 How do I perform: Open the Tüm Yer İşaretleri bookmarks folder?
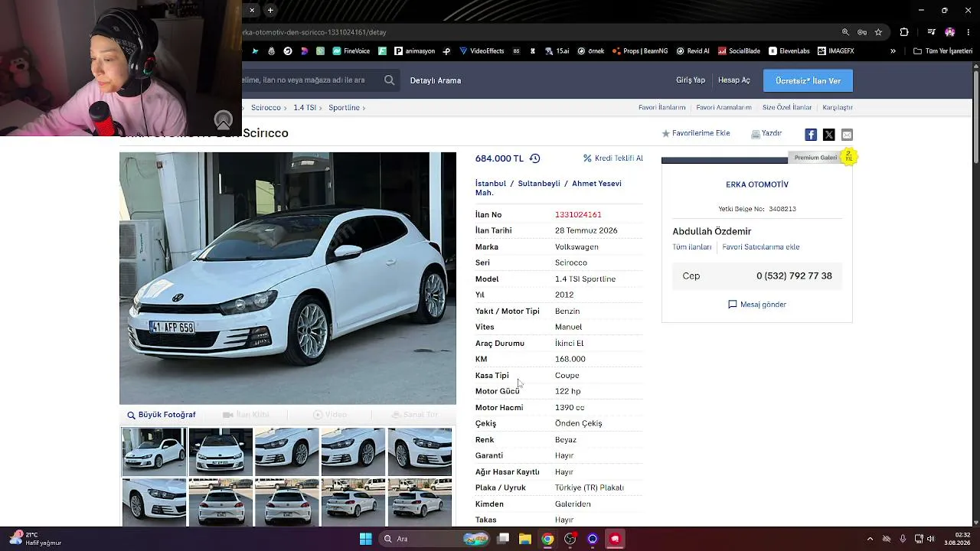point(943,51)
